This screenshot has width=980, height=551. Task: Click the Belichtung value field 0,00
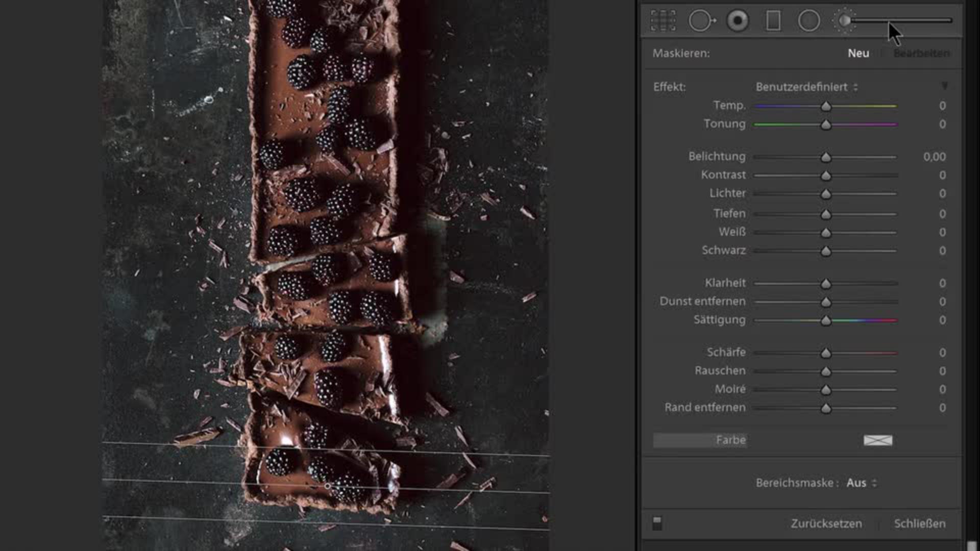click(934, 157)
